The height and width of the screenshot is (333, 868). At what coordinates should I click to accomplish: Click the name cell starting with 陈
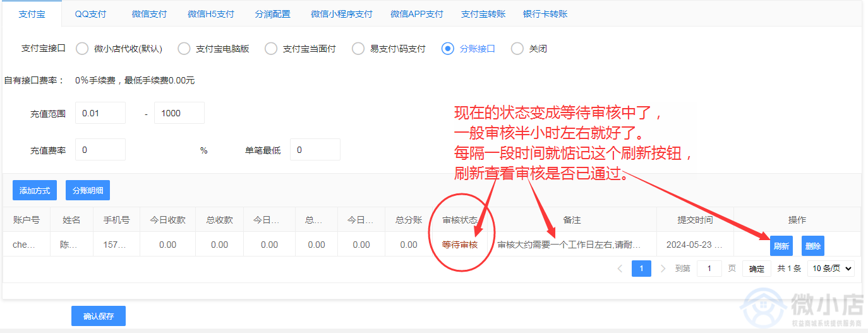point(71,245)
